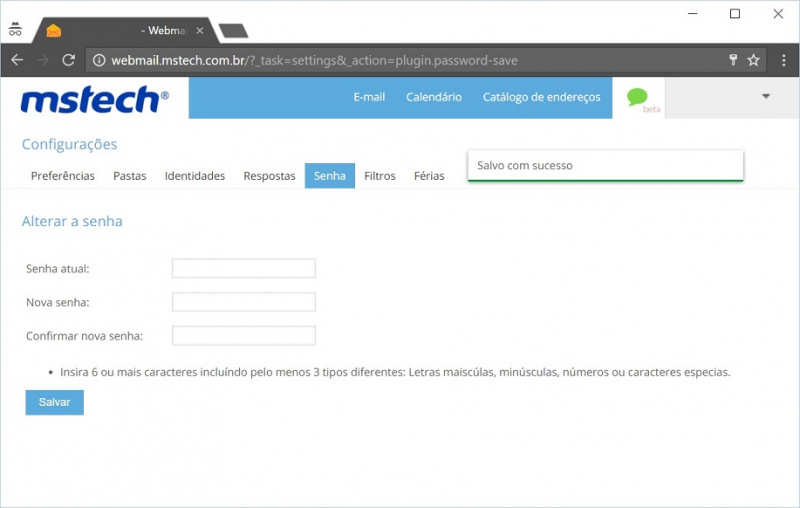Focus the Nova senha field
The height and width of the screenshot is (508, 800).
click(x=244, y=302)
